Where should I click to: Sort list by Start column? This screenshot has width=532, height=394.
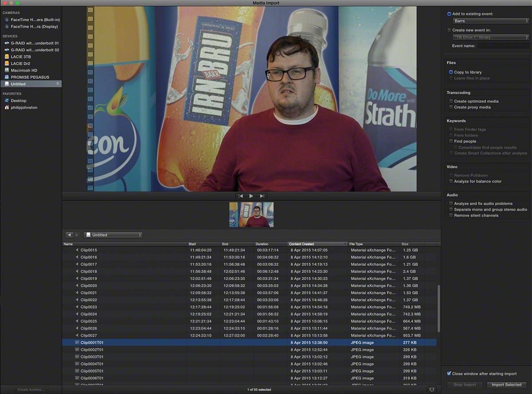[204, 244]
